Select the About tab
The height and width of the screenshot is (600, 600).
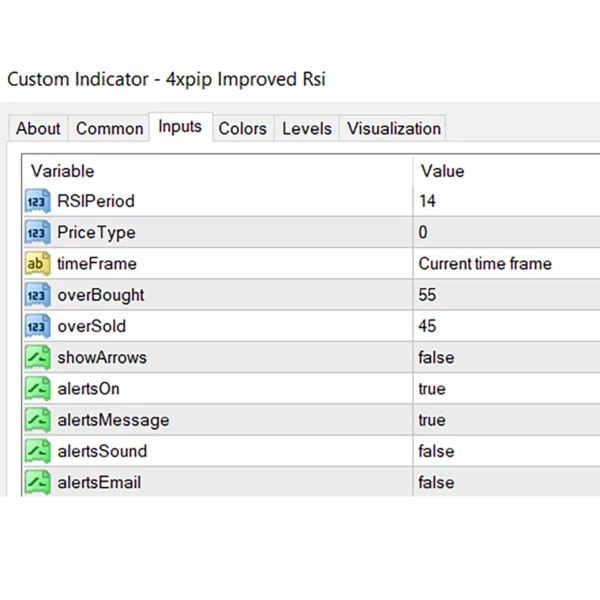(x=38, y=128)
